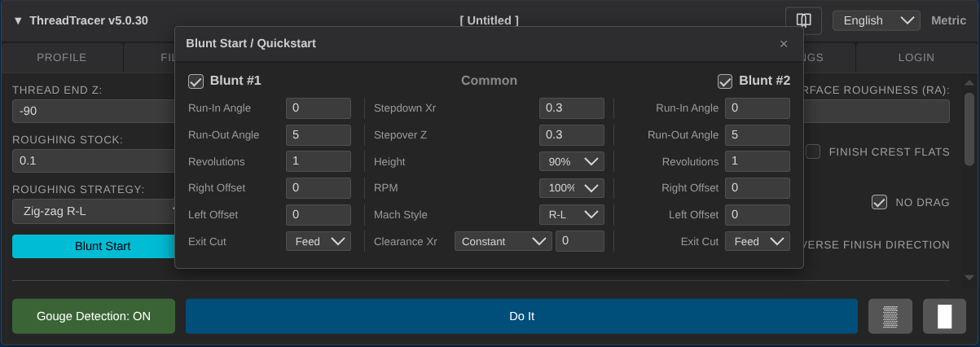This screenshot has height=347, width=980.
Task: Click the Do It button
Action: pyautogui.click(x=521, y=316)
